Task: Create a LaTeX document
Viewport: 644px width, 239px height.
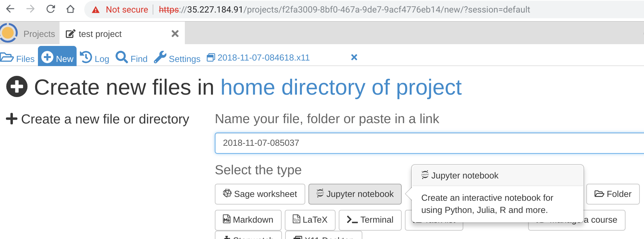Action: point(310,220)
